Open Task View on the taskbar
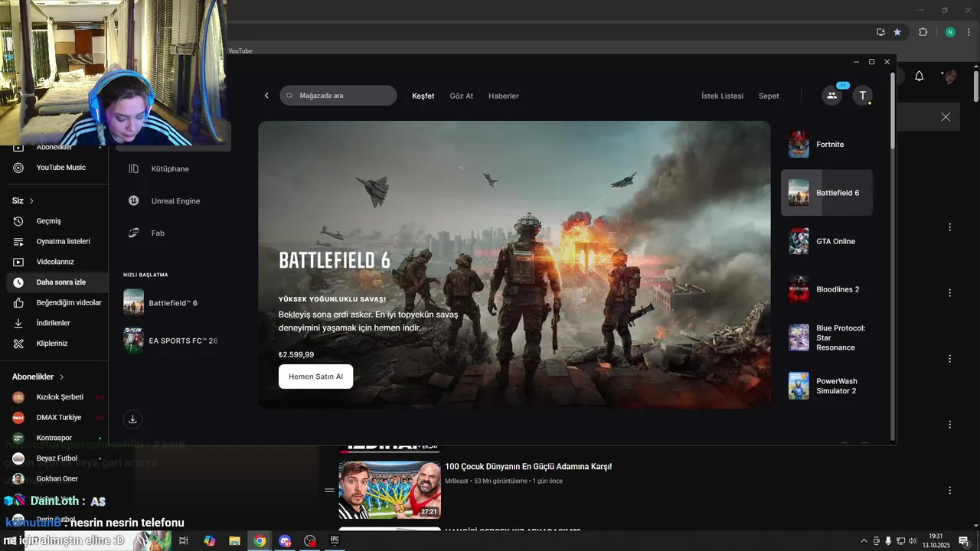This screenshot has width=980, height=551. 184,540
